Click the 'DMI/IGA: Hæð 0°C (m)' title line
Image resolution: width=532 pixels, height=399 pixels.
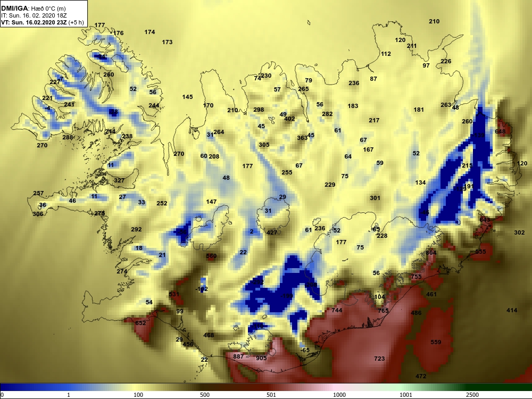33,9
